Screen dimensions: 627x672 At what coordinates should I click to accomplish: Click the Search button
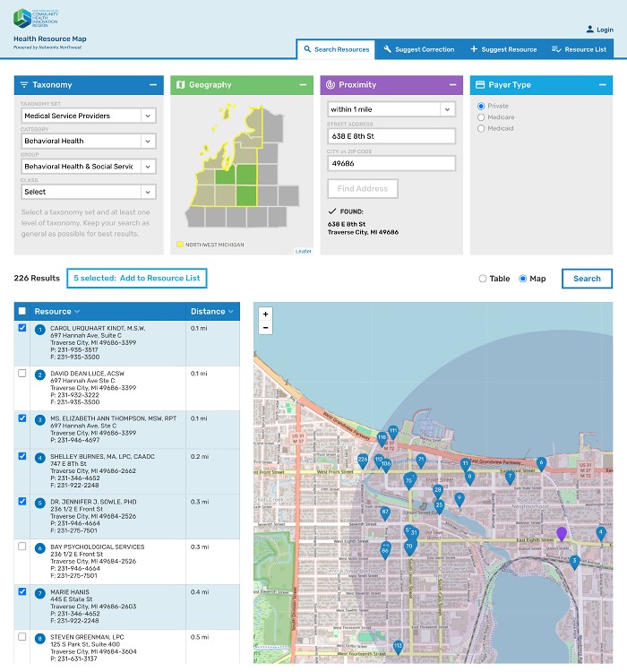(x=587, y=279)
